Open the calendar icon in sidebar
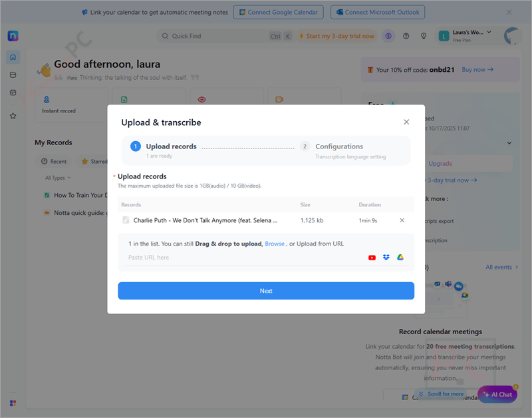The height and width of the screenshot is (418, 532). (x=13, y=93)
